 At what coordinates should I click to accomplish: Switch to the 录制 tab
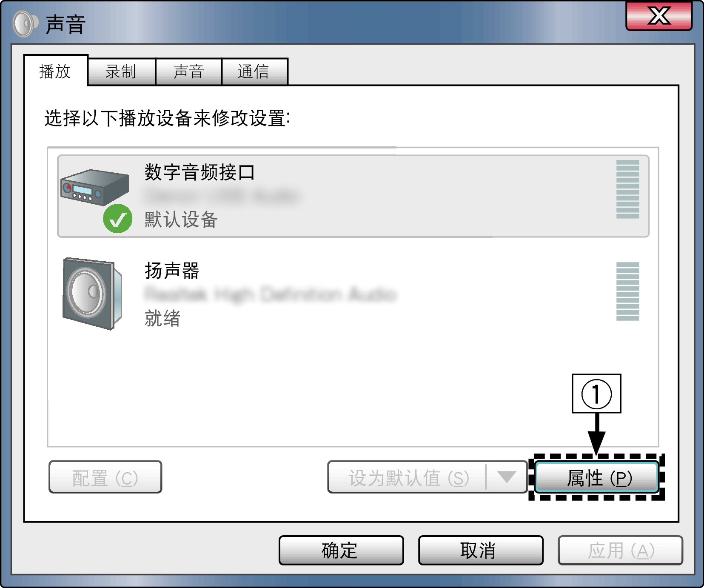pyautogui.click(x=121, y=71)
